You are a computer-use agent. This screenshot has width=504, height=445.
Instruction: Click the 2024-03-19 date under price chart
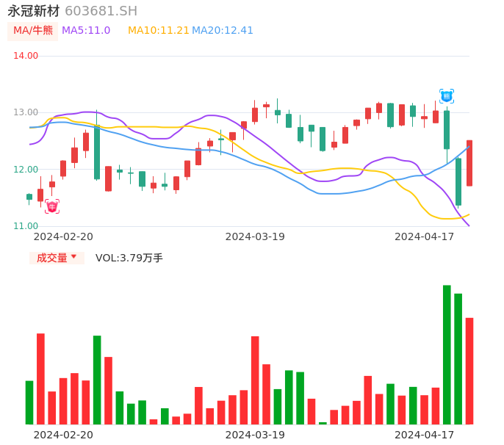click(x=255, y=236)
